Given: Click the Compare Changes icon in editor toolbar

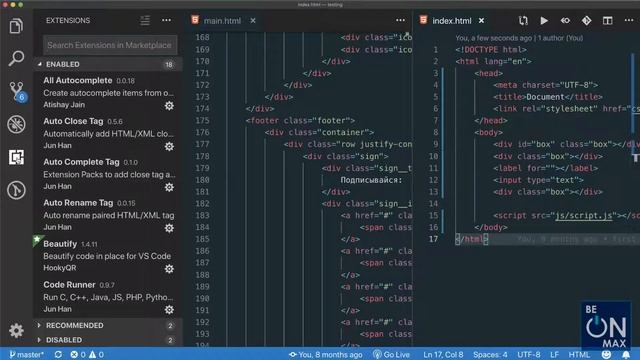Looking at the screenshot, I should (x=523, y=20).
